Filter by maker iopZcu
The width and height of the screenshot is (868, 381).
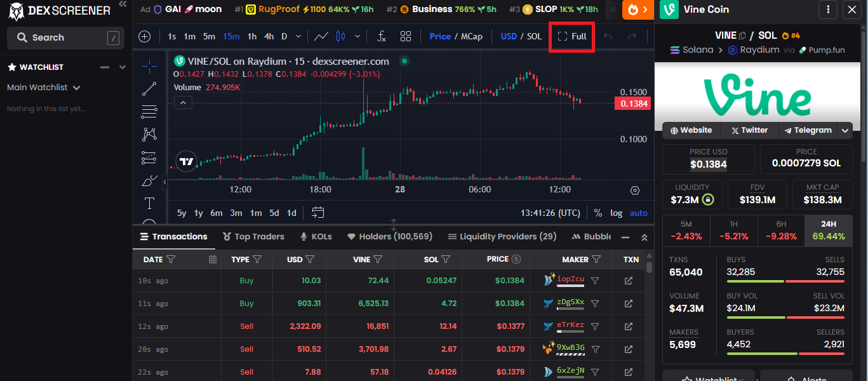(x=595, y=281)
